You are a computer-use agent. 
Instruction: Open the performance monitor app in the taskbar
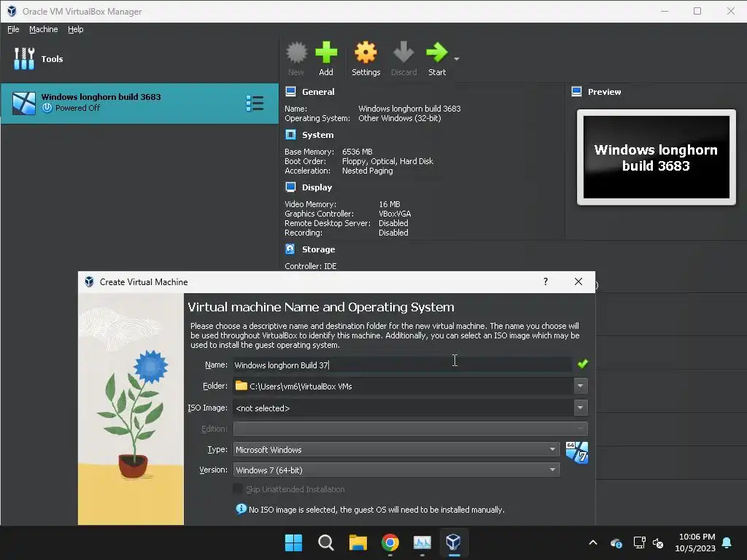[x=422, y=542]
